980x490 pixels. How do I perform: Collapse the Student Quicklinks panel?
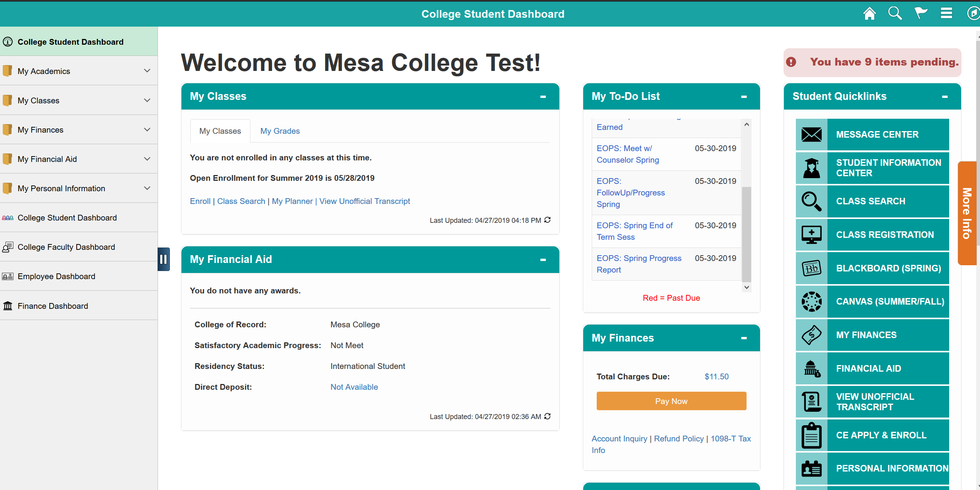point(944,97)
